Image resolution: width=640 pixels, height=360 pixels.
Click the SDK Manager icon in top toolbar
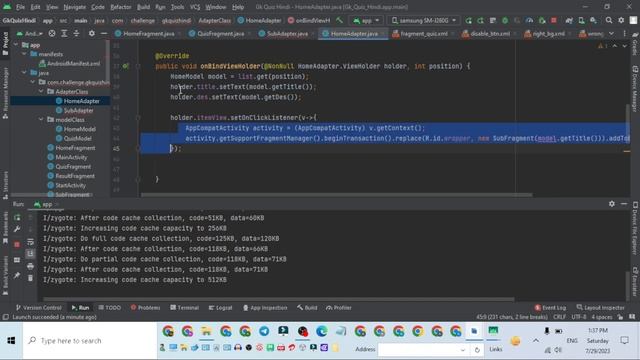(x=593, y=20)
